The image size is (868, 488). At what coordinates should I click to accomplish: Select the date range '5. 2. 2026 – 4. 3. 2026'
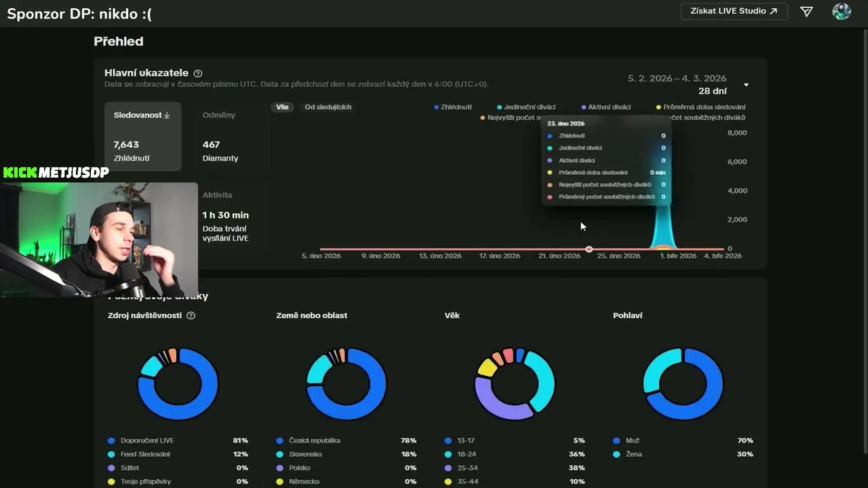click(x=677, y=79)
